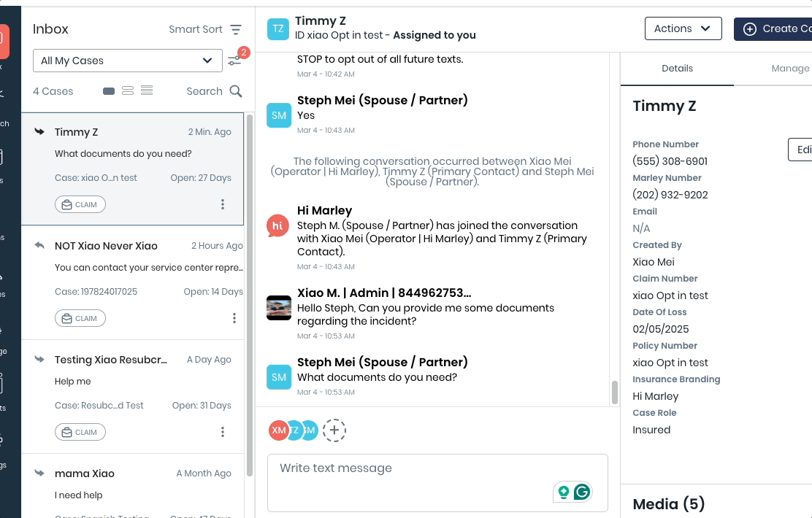Open the Details tab
812x518 pixels.
pyautogui.click(x=677, y=69)
